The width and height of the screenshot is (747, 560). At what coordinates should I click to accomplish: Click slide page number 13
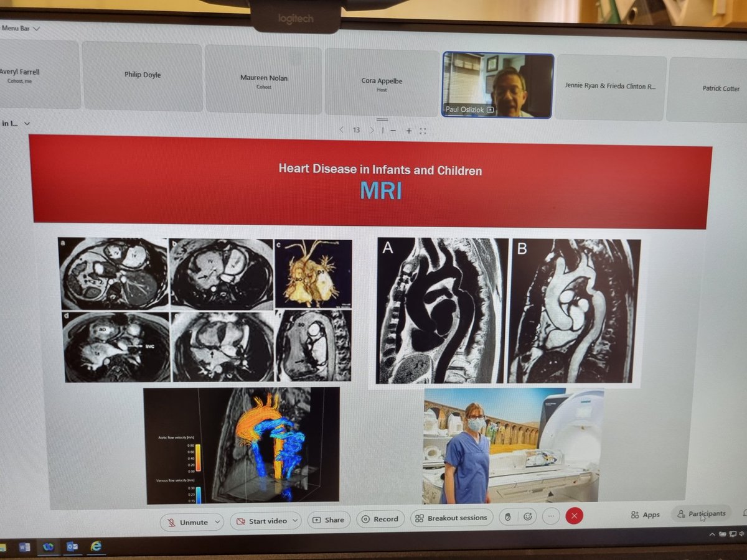[x=356, y=130]
